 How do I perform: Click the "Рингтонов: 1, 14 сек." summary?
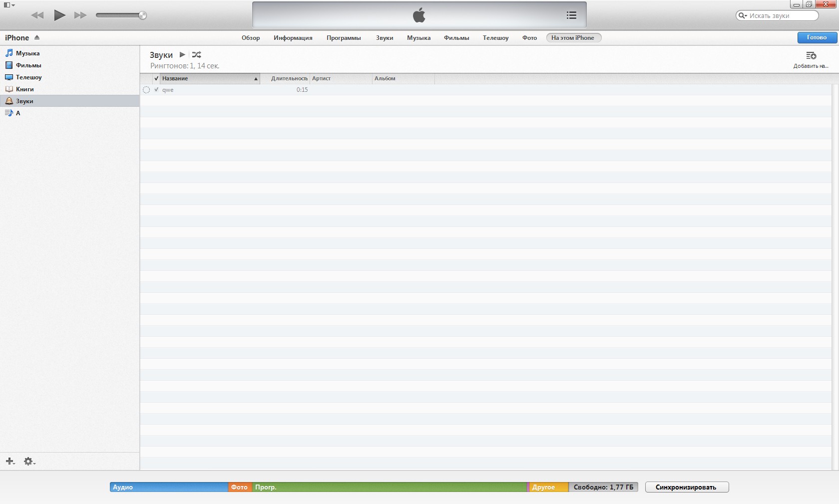tap(185, 66)
